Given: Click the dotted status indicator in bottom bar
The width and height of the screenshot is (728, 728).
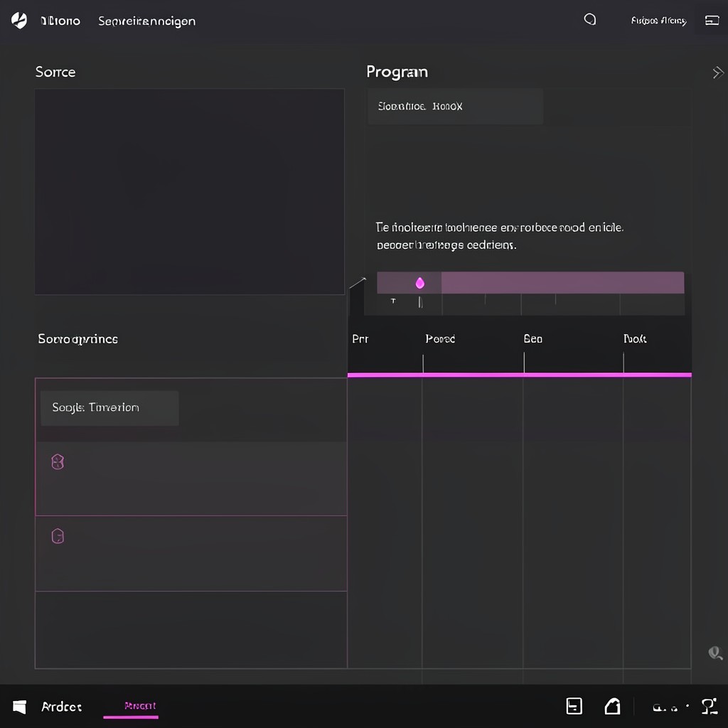Looking at the screenshot, I should [670, 707].
